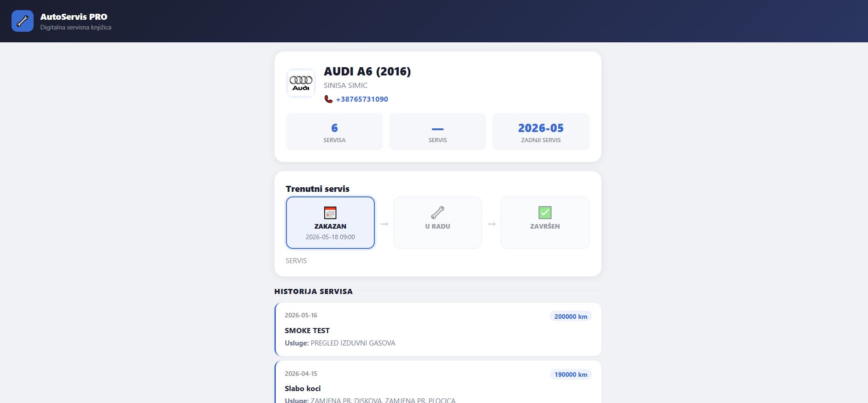The height and width of the screenshot is (403, 868).
Task: Click the 190000 km badge
Action: (x=571, y=374)
